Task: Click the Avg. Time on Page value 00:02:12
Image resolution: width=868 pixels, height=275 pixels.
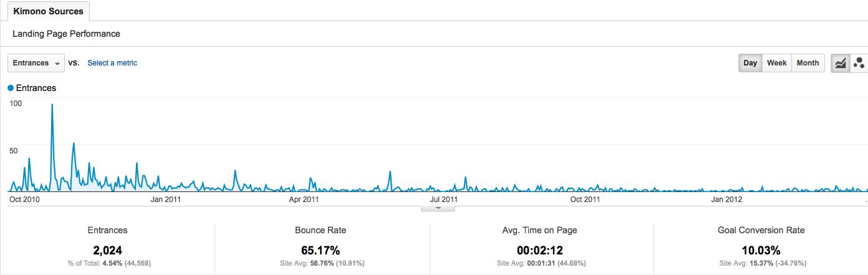Action: coord(539,251)
